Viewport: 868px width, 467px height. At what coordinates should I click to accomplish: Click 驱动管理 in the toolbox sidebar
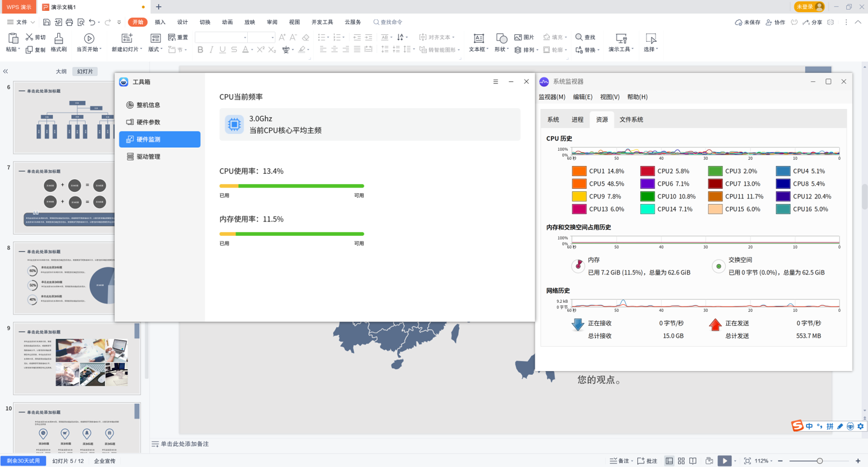point(148,156)
